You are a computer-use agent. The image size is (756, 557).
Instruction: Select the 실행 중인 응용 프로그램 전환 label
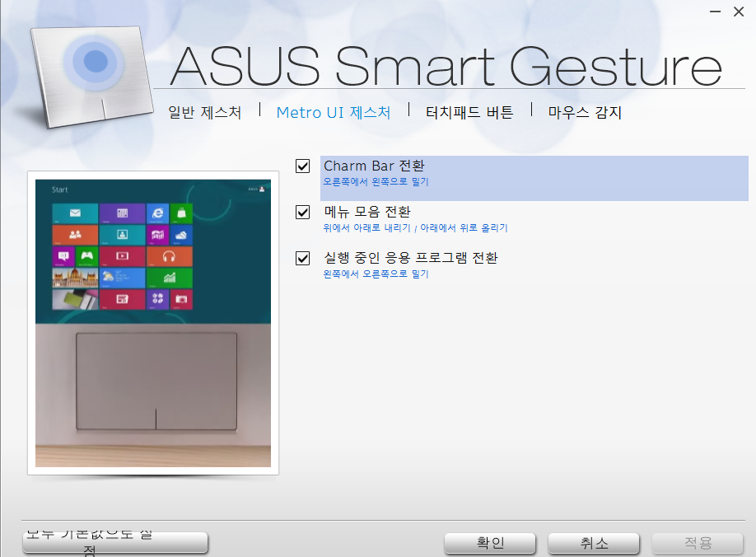pyautogui.click(x=411, y=258)
